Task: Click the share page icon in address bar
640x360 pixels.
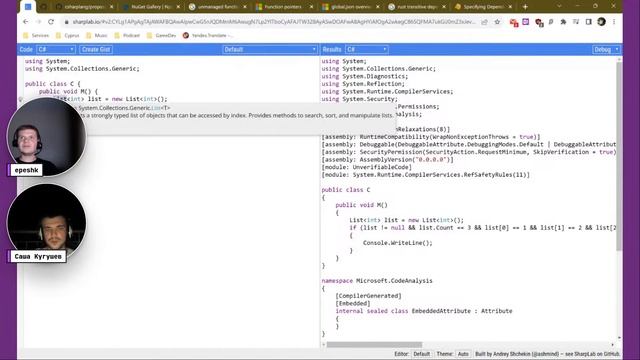Action: [484, 22]
